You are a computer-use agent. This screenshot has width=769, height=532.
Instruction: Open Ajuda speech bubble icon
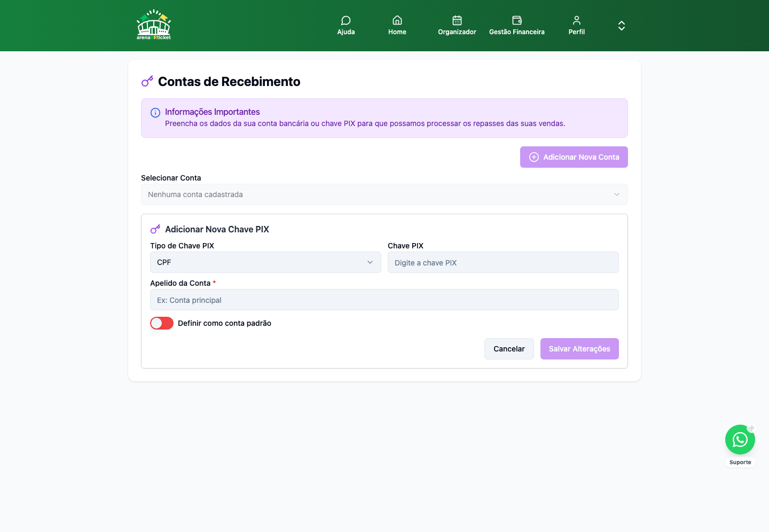click(x=346, y=20)
